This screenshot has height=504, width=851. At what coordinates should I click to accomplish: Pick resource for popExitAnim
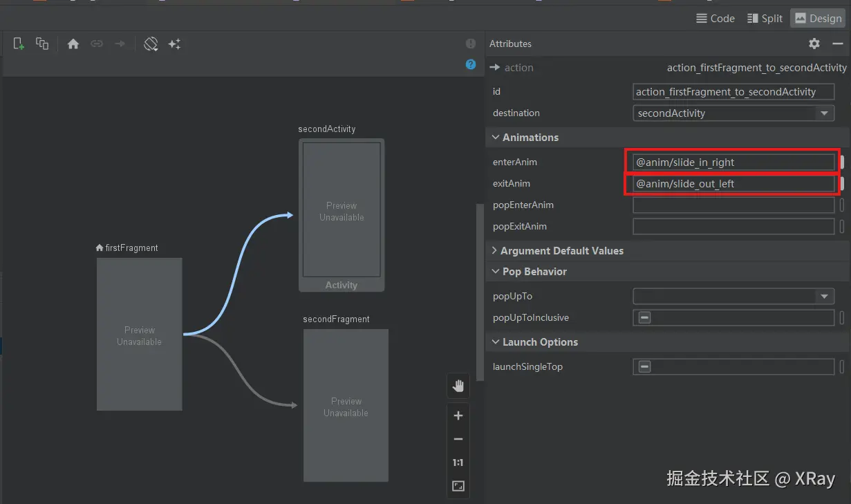pos(842,227)
